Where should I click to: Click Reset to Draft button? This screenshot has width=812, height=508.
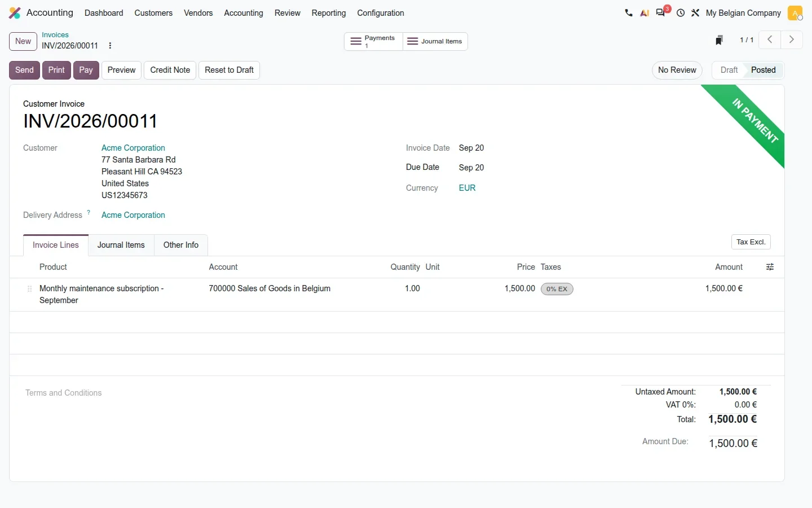tap(230, 70)
